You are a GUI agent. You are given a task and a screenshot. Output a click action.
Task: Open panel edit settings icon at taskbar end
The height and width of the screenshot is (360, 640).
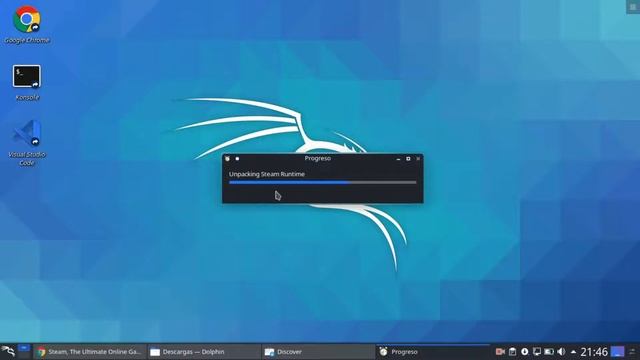632,351
